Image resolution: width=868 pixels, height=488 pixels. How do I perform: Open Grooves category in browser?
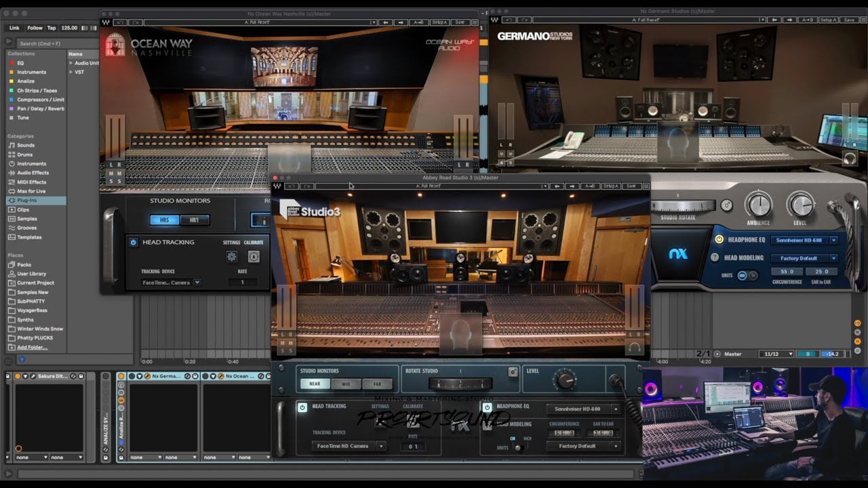[x=27, y=228]
